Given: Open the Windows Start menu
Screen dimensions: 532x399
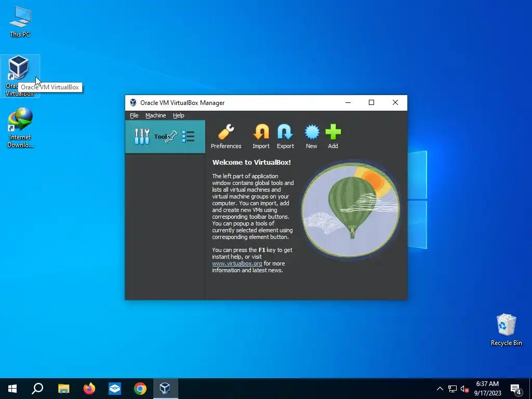Looking at the screenshot, I should click(12, 389).
